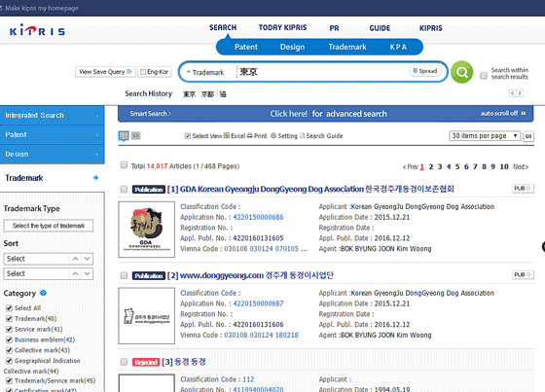Enable Search within search results checkbox

484,76
